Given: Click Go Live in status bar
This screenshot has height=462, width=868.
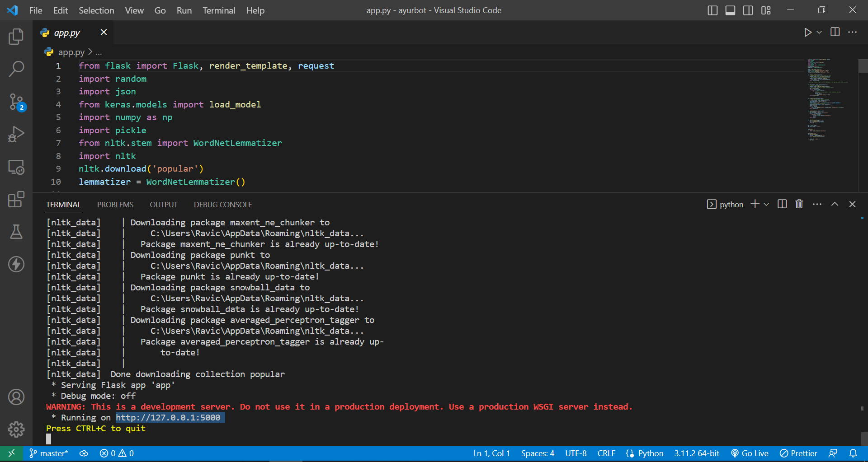Looking at the screenshot, I should [x=750, y=453].
